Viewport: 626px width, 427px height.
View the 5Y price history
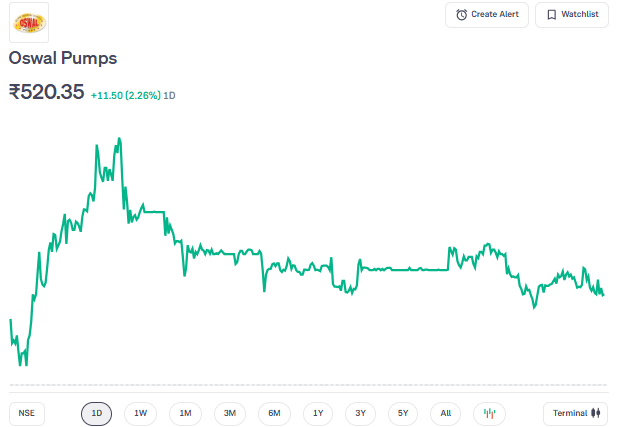coord(402,413)
